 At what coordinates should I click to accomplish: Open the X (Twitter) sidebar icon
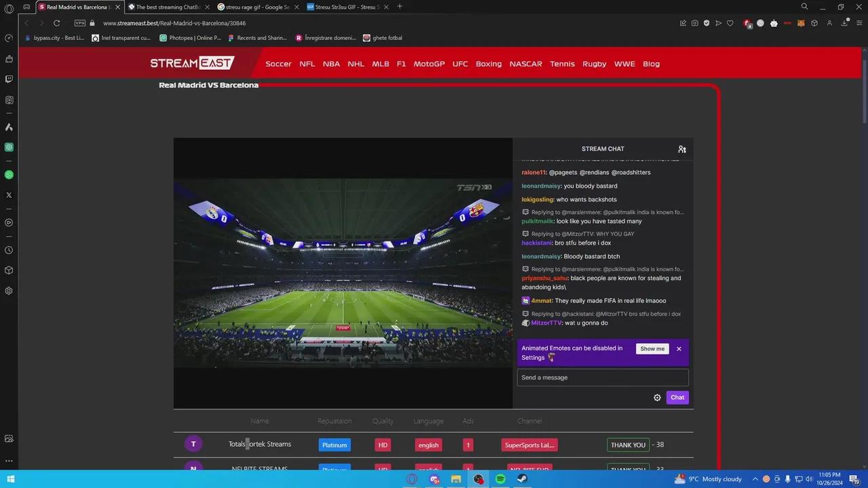point(9,195)
